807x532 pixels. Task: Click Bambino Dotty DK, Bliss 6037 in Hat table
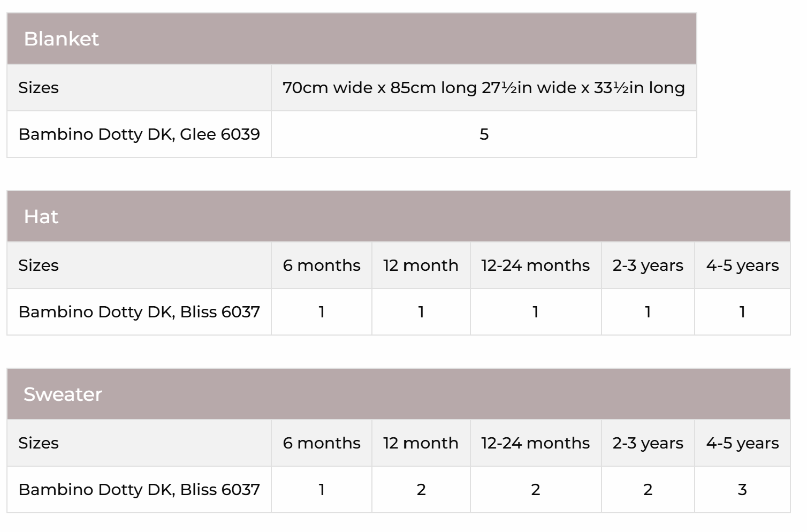pyautogui.click(x=139, y=312)
